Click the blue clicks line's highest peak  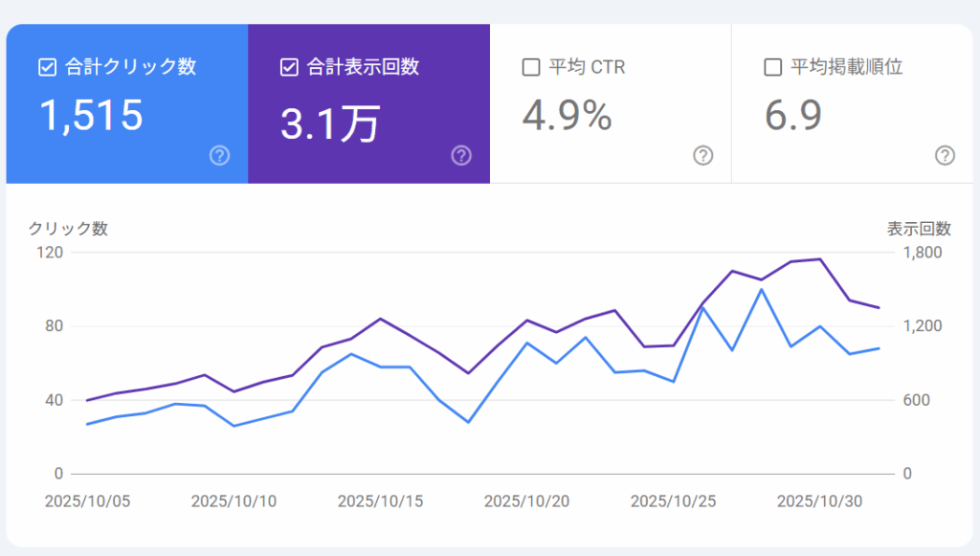pyautogui.click(x=761, y=289)
